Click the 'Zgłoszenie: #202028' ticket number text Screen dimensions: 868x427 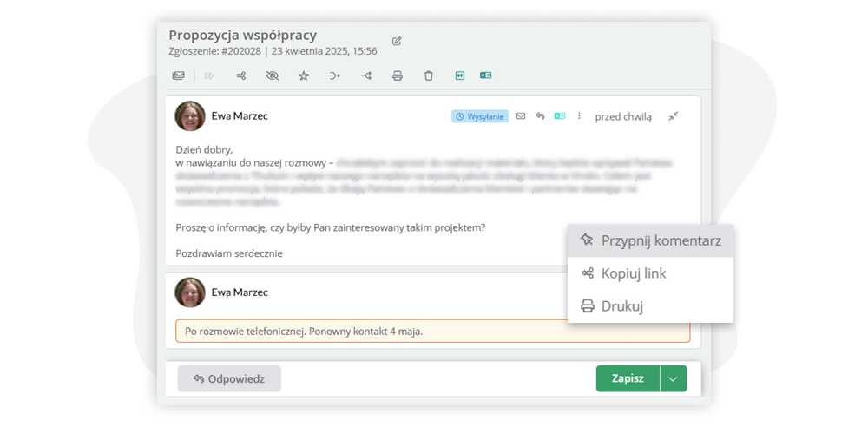(215, 51)
